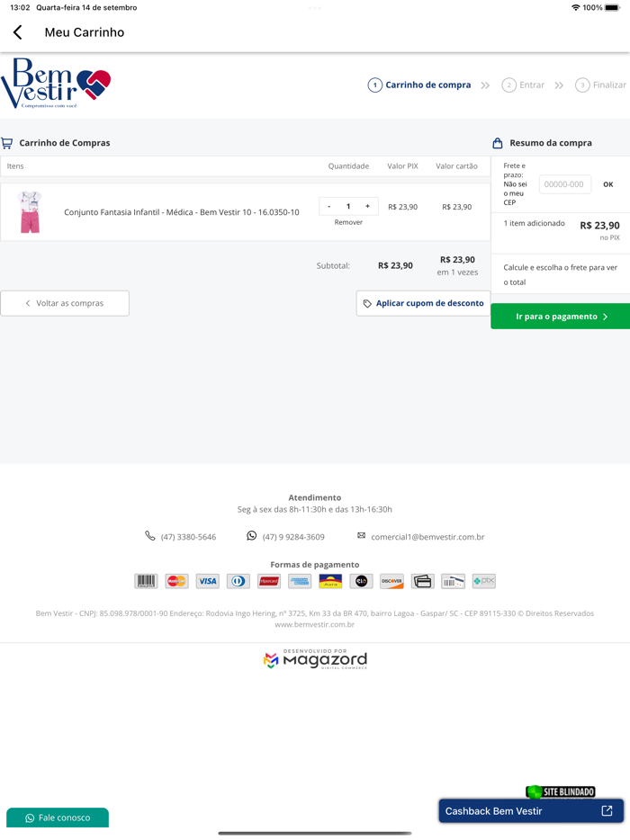
Task: Apply a discount coupon
Action: click(423, 303)
